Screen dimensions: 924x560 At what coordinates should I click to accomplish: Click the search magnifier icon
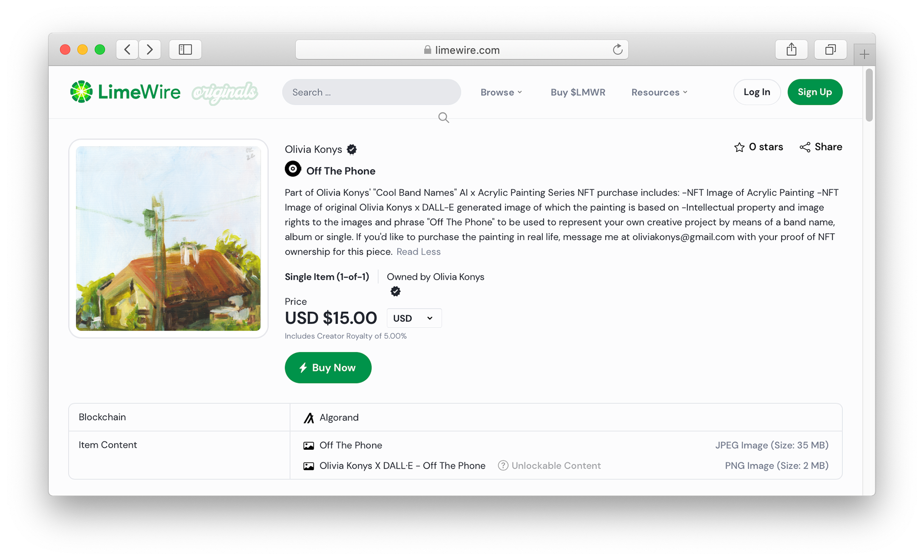tap(443, 118)
